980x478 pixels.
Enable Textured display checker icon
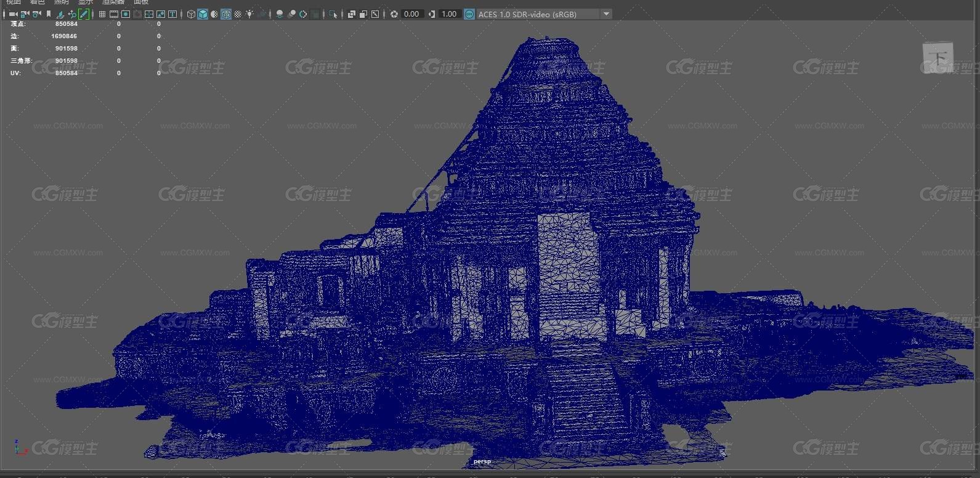point(238,14)
